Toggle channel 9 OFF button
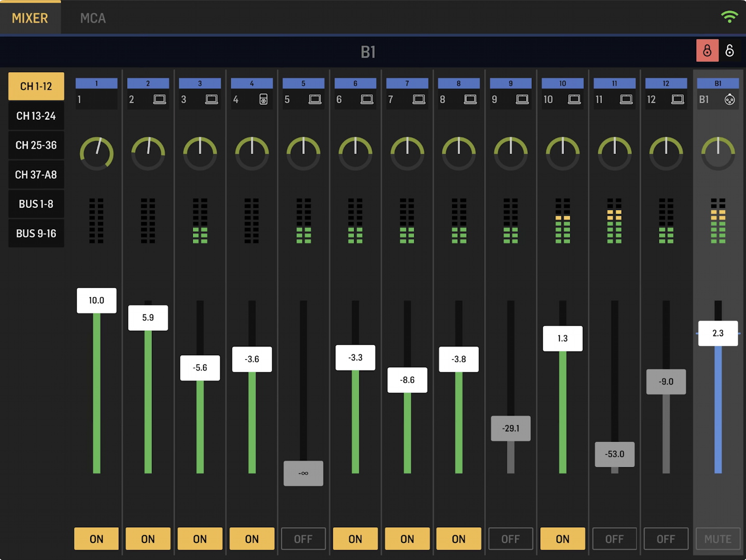The image size is (746, 560). [511, 539]
